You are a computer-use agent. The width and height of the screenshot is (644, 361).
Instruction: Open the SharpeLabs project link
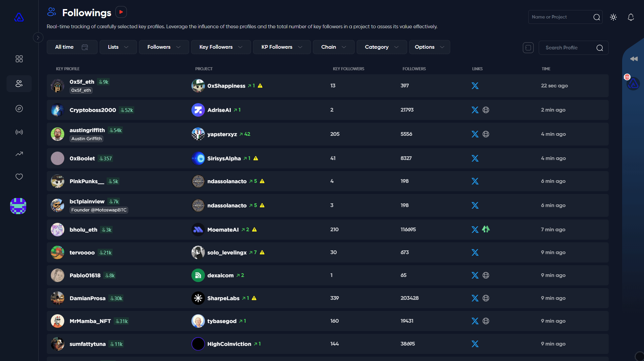(x=223, y=298)
